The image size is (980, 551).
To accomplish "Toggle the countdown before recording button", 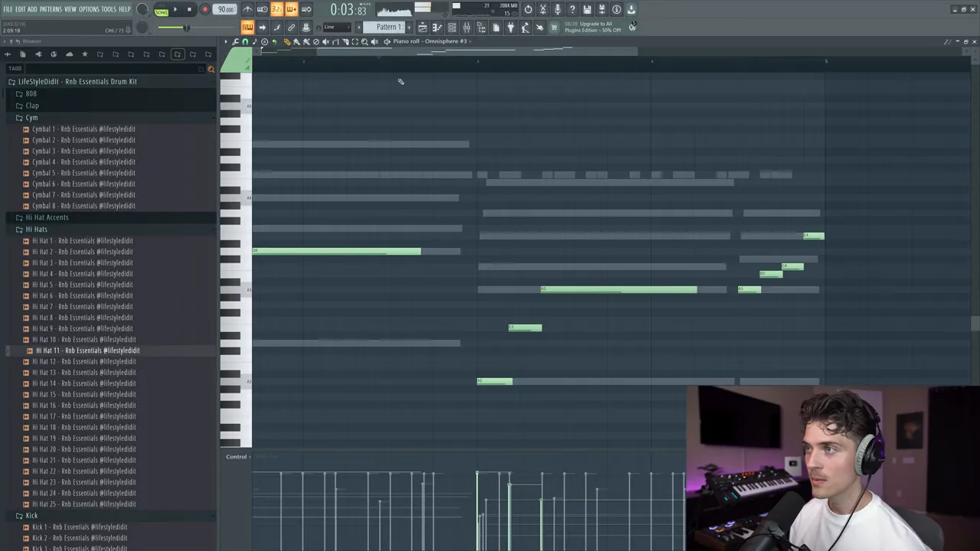I will [276, 10].
